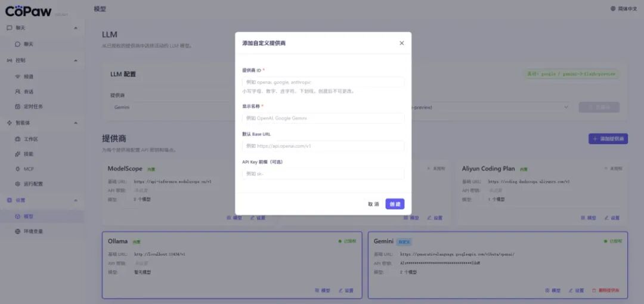The height and width of the screenshot is (304, 644).
Task: Collapse the top 聊天 group chevron
Action: [76, 28]
